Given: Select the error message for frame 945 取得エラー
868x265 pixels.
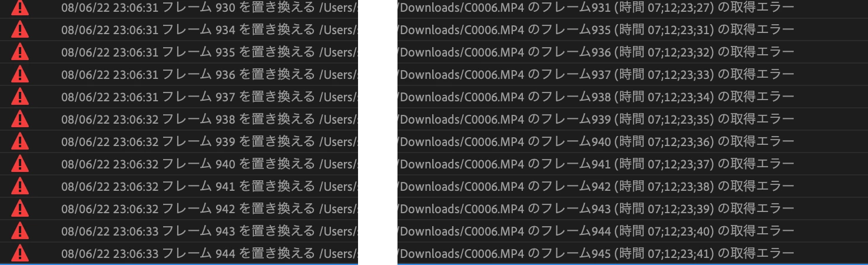Looking at the screenshot, I should (x=596, y=254).
